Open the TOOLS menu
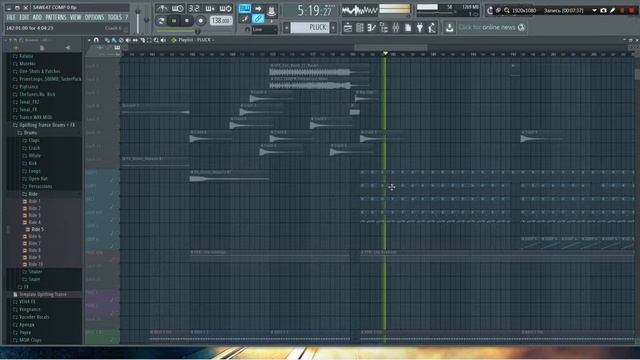 click(115, 17)
